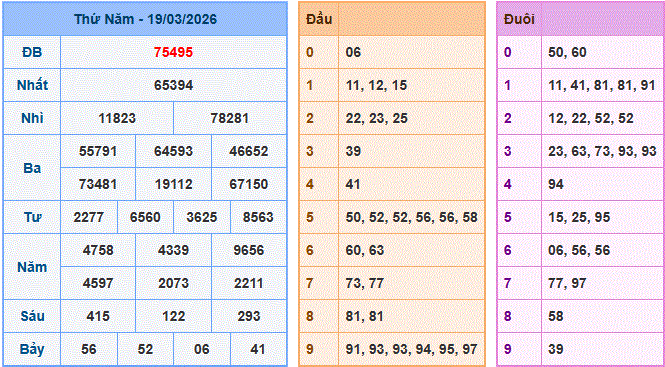
Task: Click fifth prize number 9656
Action: (x=249, y=250)
